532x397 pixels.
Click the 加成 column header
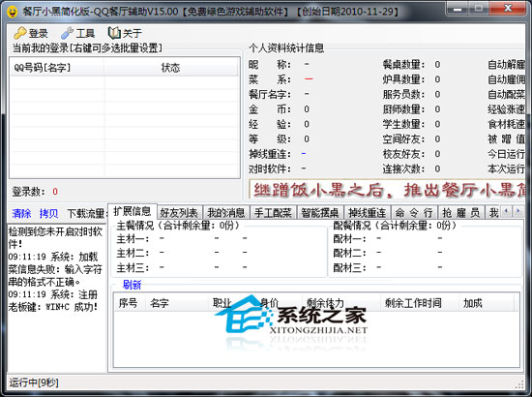coord(486,303)
